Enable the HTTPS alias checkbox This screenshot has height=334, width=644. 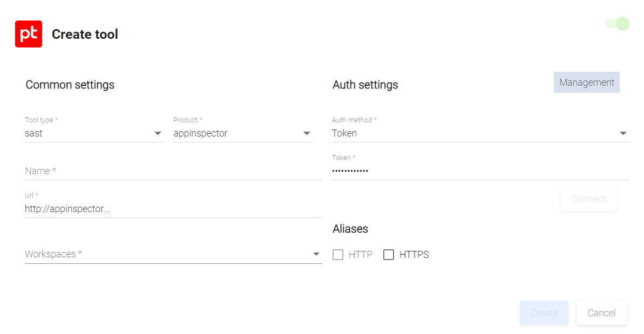tap(389, 255)
